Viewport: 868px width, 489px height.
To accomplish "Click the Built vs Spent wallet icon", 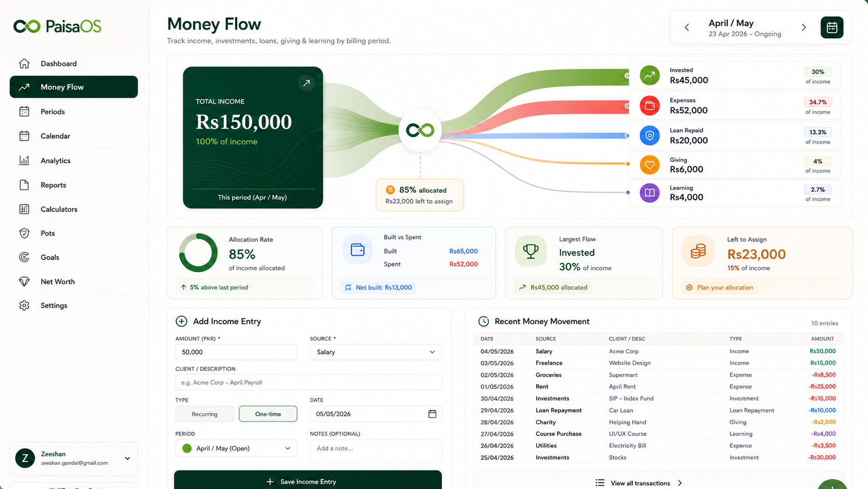I will [358, 250].
